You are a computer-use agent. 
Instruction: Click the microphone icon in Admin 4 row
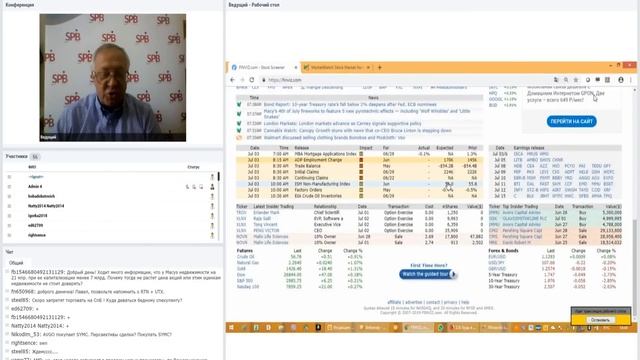pyautogui.click(x=187, y=187)
